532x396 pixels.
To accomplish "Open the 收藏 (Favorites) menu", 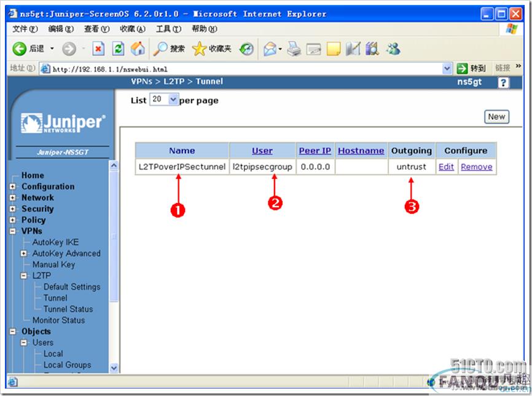I will [132, 29].
